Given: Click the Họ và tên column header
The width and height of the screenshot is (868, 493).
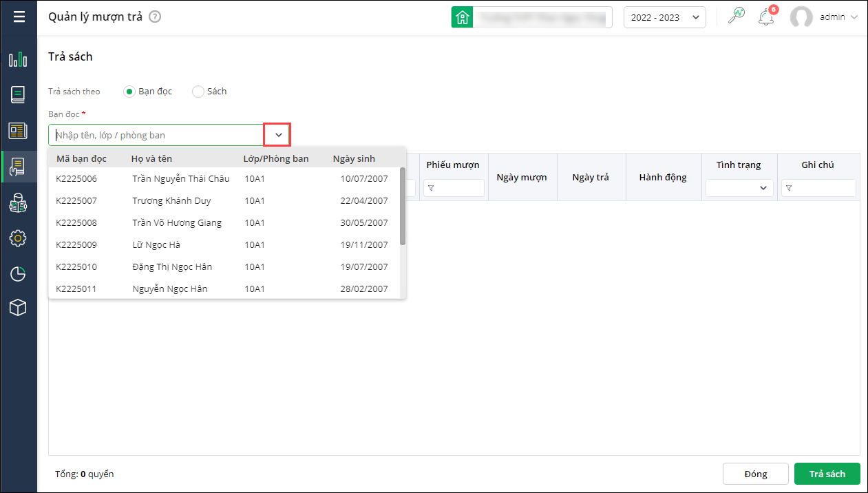Looking at the screenshot, I should pyautogui.click(x=151, y=159).
